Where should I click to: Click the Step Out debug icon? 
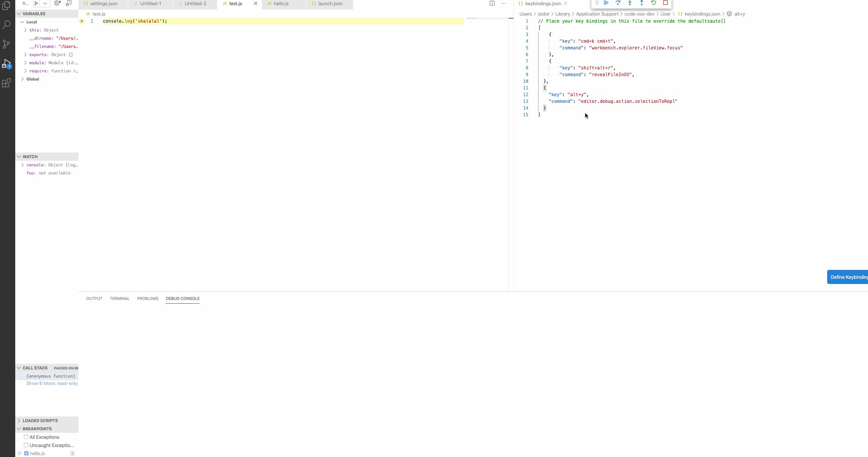click(642, 3)
